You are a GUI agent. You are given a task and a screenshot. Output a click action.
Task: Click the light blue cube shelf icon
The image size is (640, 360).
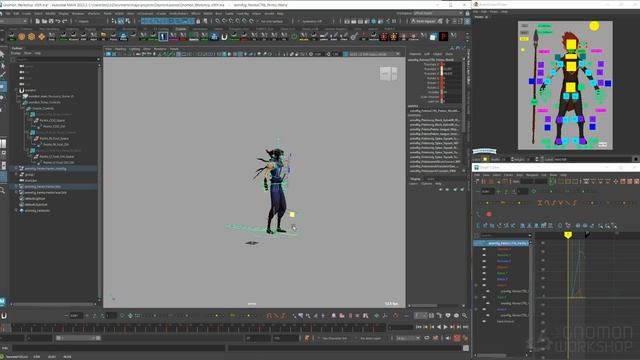pos(433,37)
